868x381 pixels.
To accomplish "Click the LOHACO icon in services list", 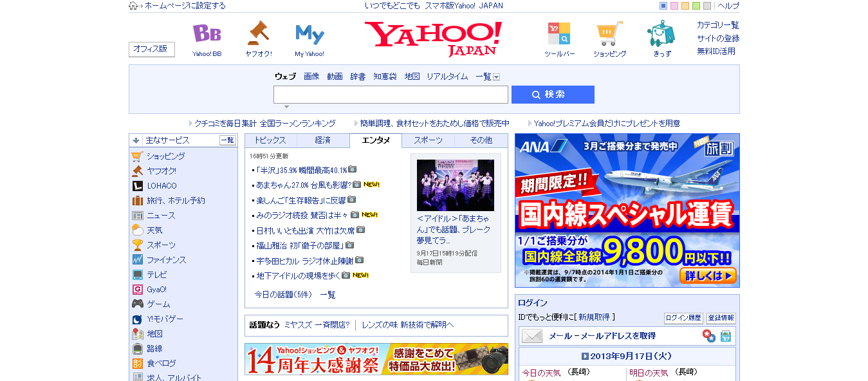I will (137, 186).
